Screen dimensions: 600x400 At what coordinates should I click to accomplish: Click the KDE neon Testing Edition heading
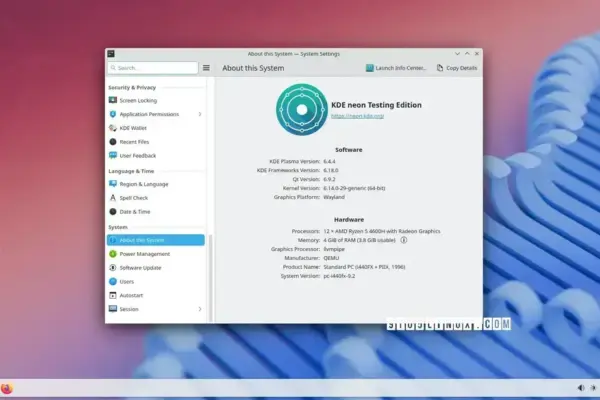(377, 105)
